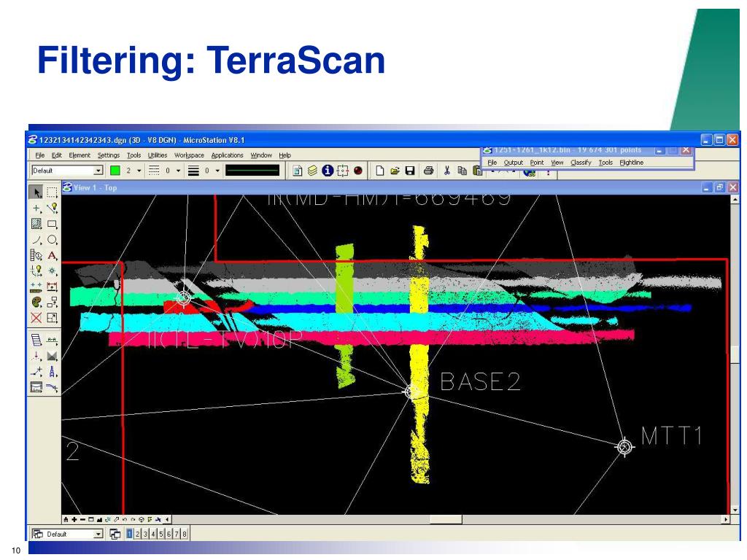Select the Place Arc tool
The image size is (747, 560).
[36, 239]
